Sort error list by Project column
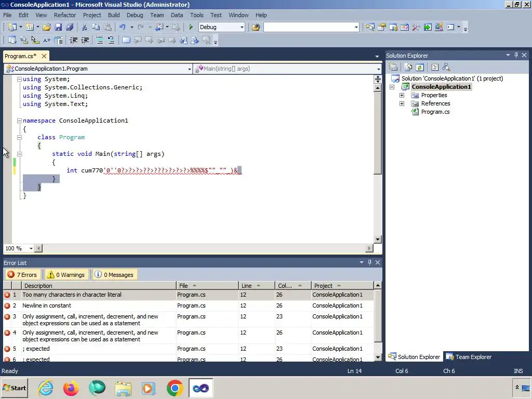 tap(342, 286)
